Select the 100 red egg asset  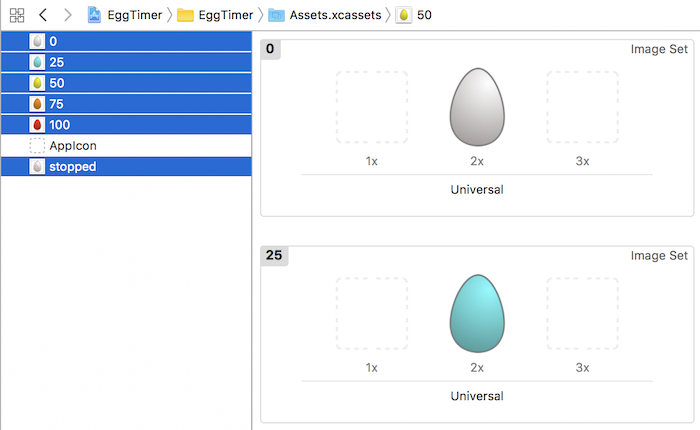tap(59, 125)
